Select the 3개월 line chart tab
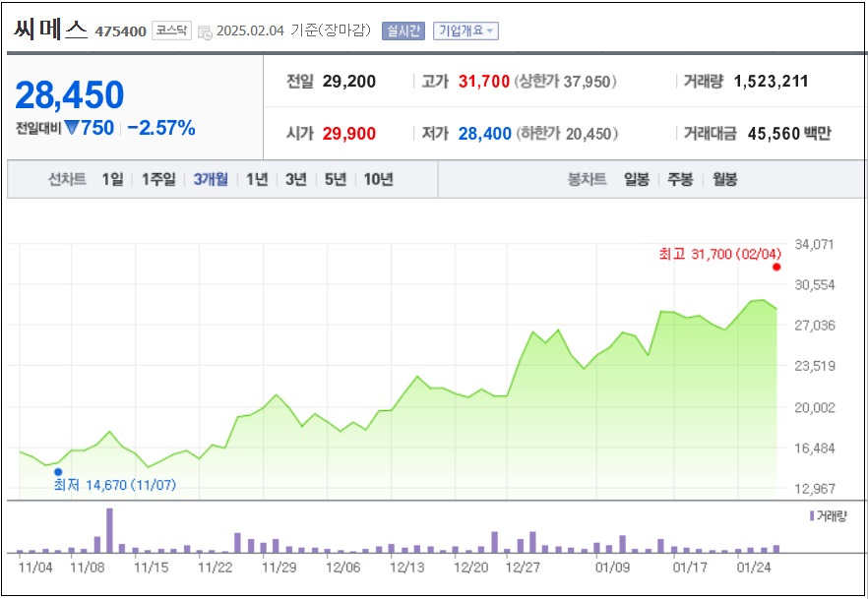This screenshot has height=599, width=868. [211, 179]
